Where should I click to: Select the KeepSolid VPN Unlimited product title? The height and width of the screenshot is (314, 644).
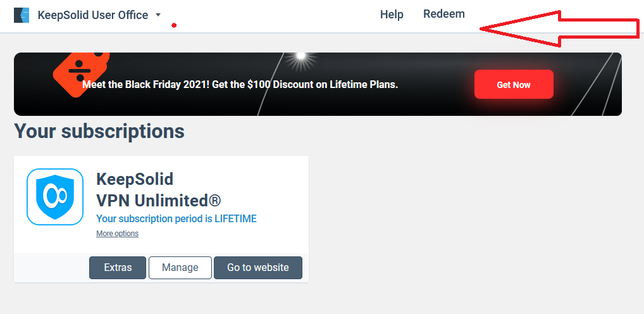click(x=158, y=190)
